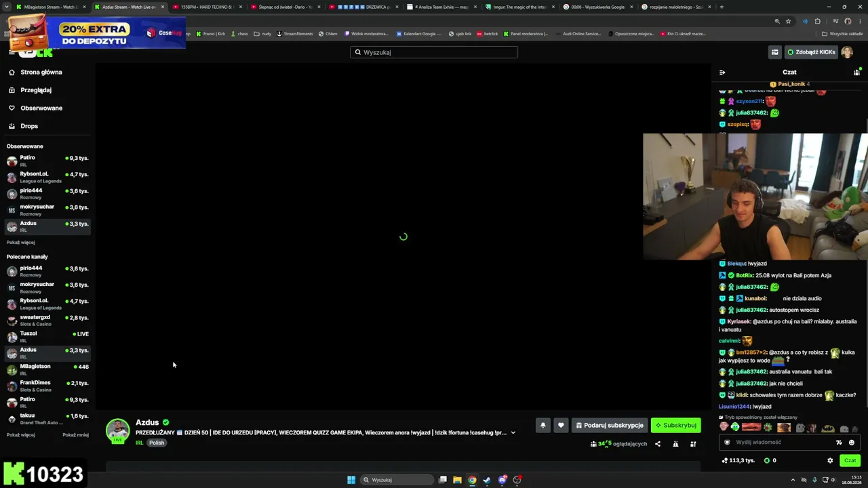Open the StreamElements bookmark

click(295, 33)
